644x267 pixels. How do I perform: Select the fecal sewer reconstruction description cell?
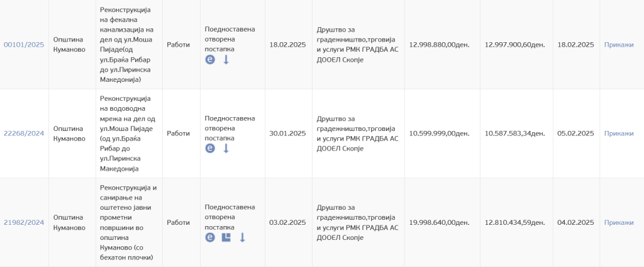point(129,45)
